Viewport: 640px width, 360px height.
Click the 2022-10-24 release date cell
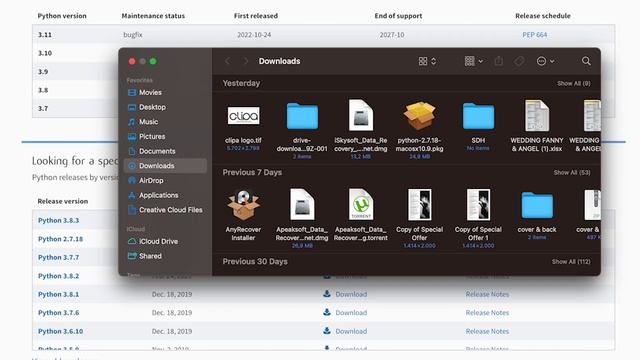(254, 35)
